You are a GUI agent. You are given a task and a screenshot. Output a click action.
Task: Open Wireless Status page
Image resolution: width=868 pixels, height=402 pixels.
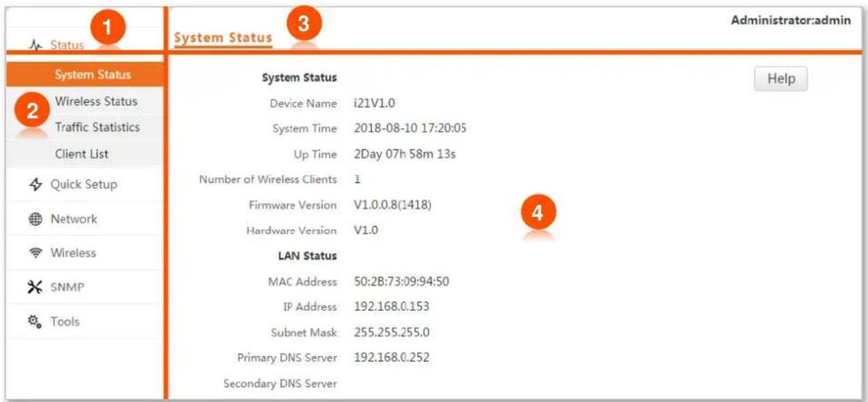pyautogui.click(x=96, y=101)
